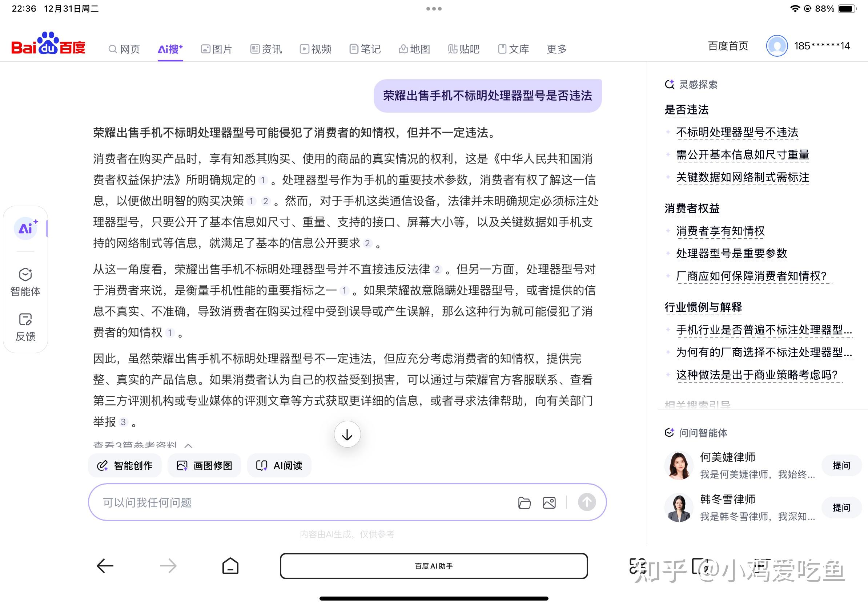
Task: Open the 画图修图 tool
Action: (205, 465)
